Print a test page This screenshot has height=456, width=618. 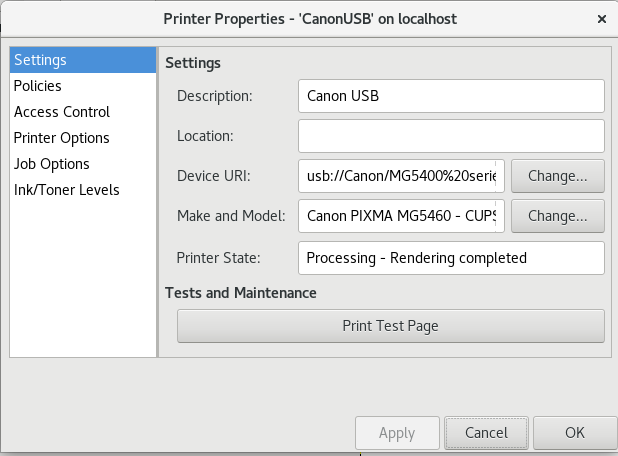pos(391,326)
